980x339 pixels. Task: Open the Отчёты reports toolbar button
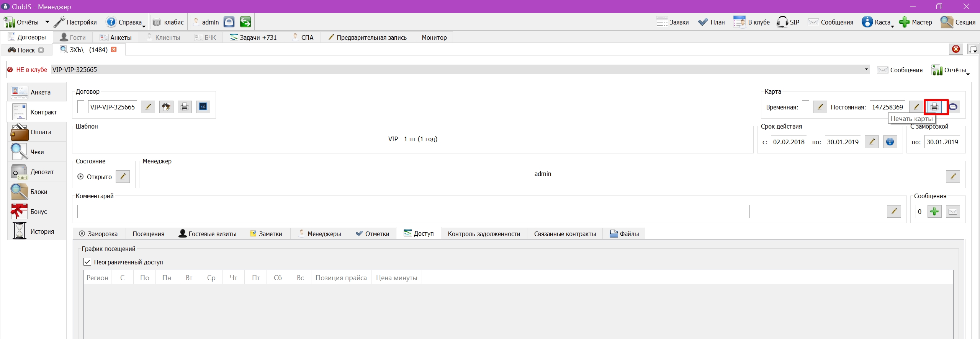21,22
